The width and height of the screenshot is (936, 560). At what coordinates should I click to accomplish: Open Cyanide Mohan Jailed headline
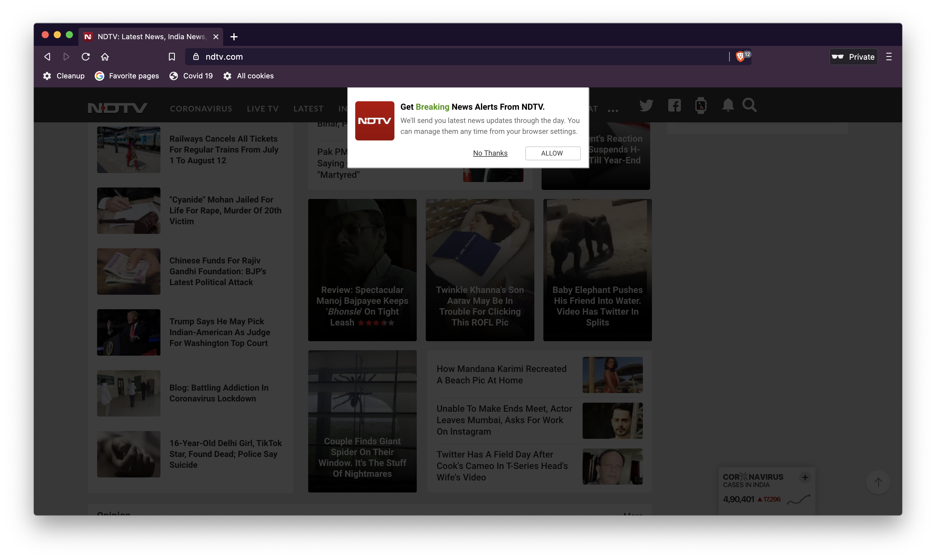click(x=225, y=211)
